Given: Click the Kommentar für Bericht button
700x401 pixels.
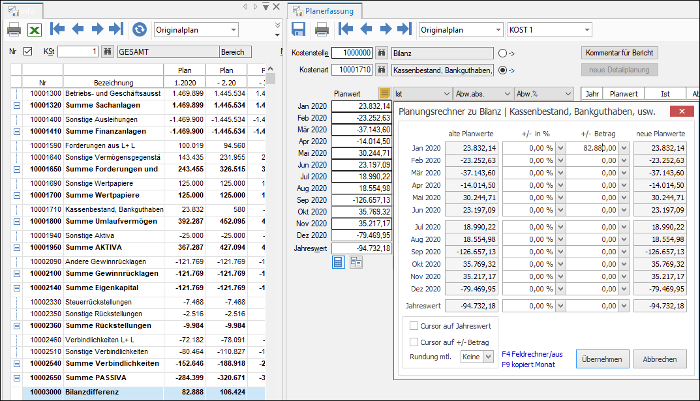Looking at the screenshot, I should [x=619, y=53].
